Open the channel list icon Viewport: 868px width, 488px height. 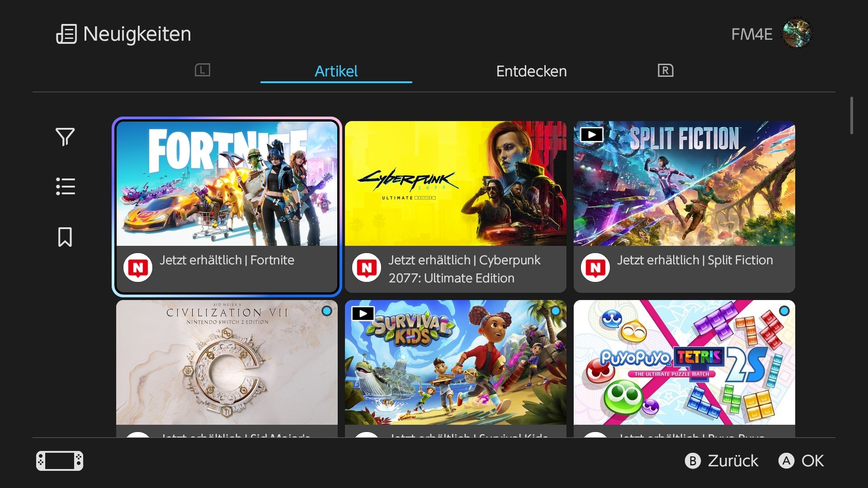66,186
